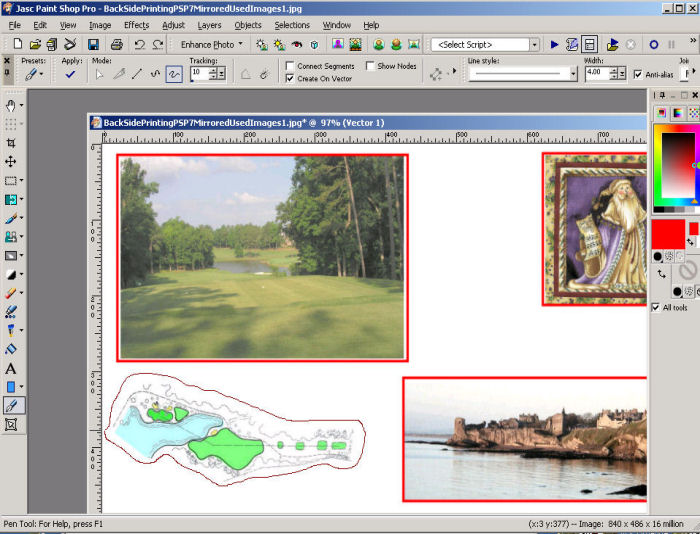The image size is (700, 534).
Task: Run the selected script
Action: (555, 44)
